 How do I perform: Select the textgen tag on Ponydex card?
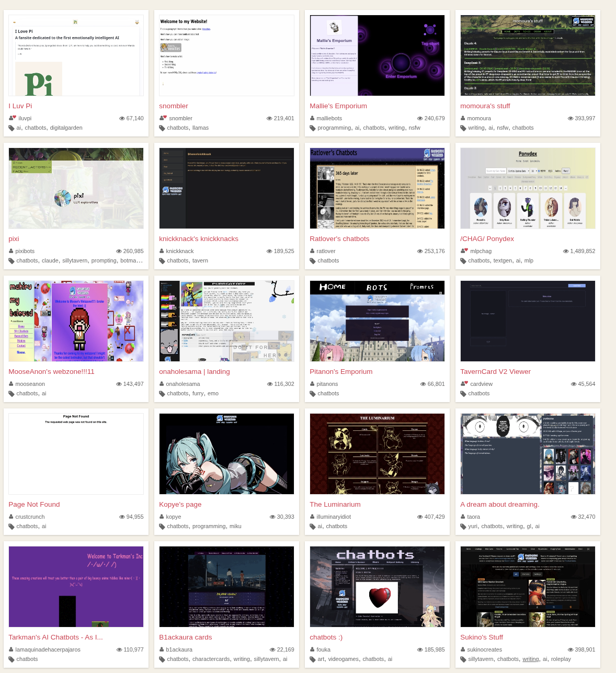[x=503, y=260]
